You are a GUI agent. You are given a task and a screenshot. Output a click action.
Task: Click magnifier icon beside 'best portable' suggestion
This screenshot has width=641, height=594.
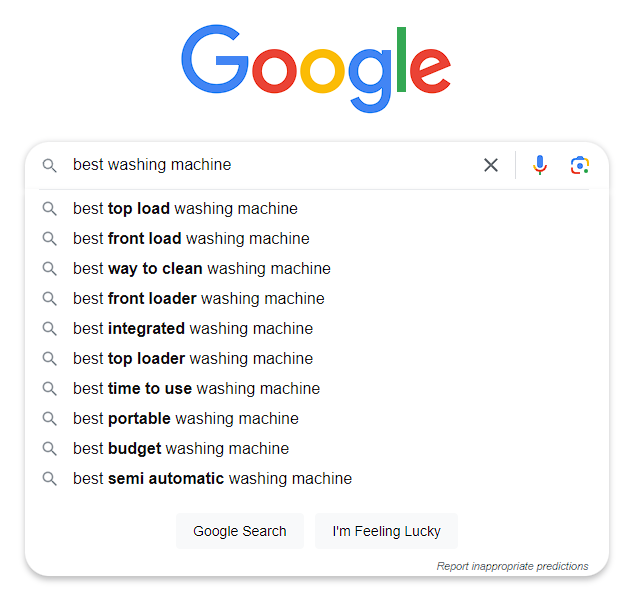(49, 419)
